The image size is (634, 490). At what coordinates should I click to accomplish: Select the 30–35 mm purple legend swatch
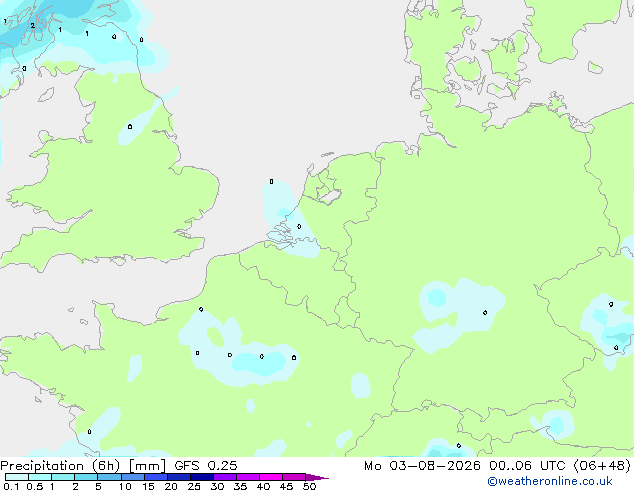click(x=224, y=477)
